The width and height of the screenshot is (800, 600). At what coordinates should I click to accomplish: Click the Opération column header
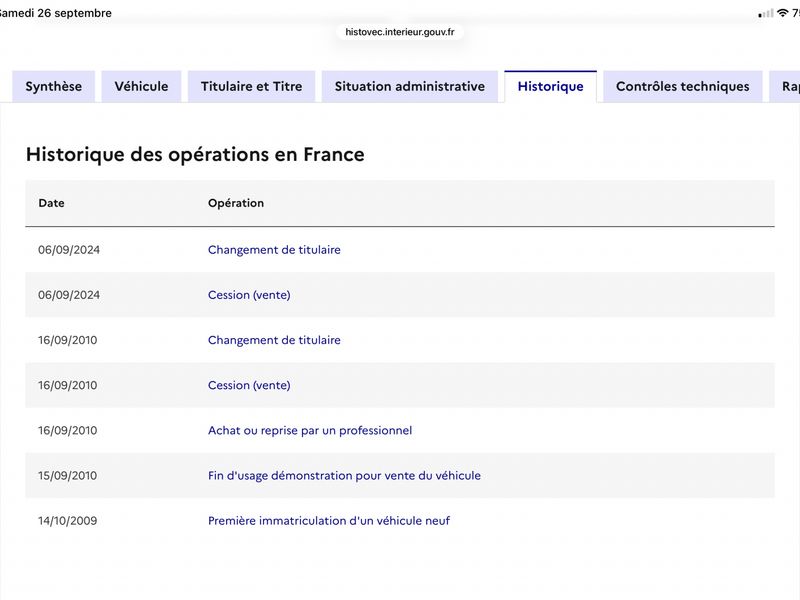pos(236,203)
